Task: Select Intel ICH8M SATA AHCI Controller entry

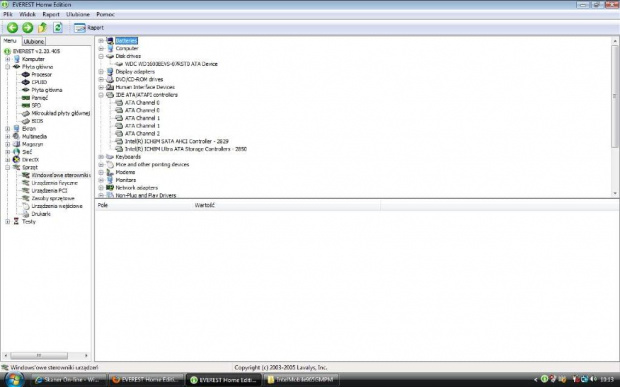Action: [177, 141]
